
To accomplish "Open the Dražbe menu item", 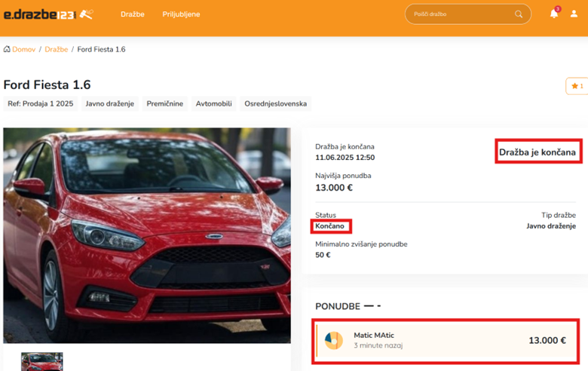I will point(132,14).
